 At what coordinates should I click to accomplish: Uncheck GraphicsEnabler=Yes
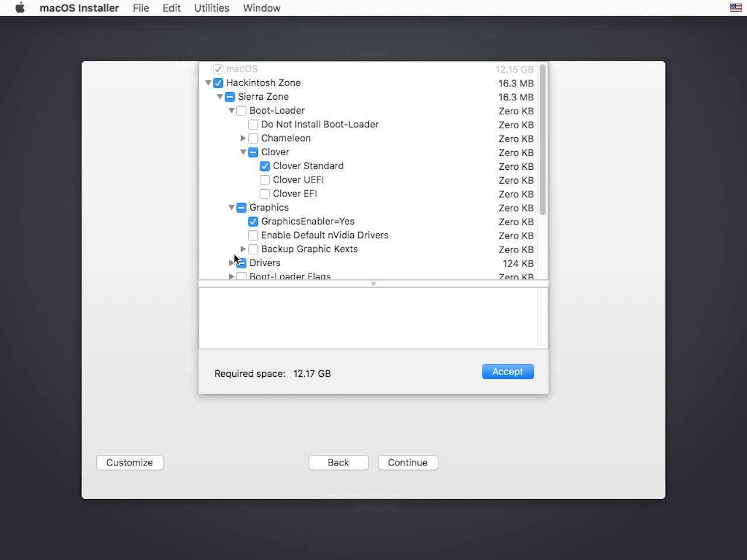253,222
